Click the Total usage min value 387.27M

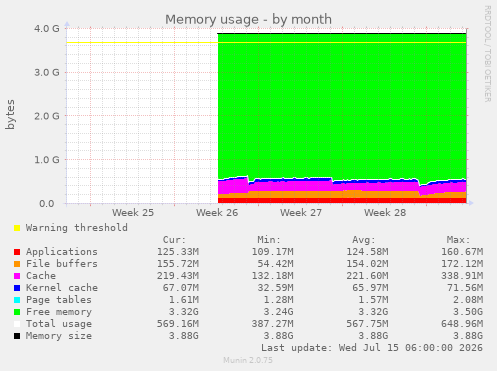pos(272,324)
